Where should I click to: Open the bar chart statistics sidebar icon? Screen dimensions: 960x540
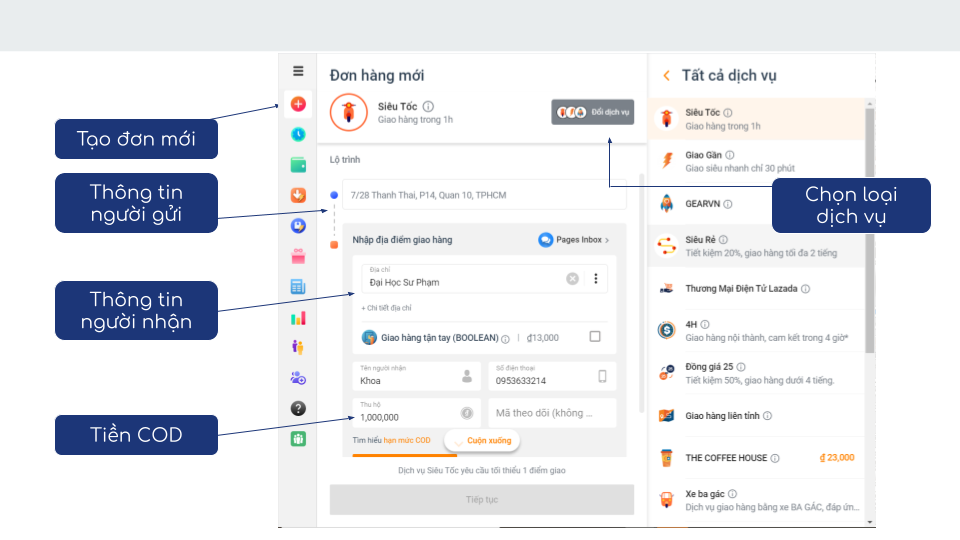298,318
